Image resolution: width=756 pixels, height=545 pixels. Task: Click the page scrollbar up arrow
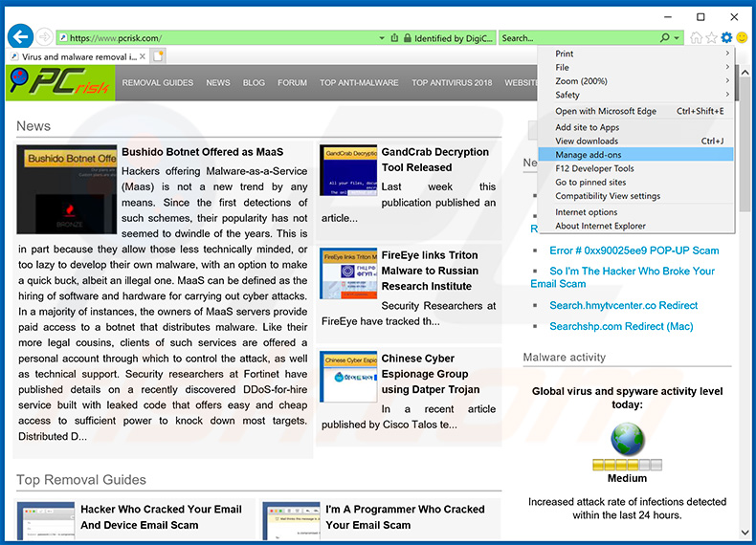(745, 73)
